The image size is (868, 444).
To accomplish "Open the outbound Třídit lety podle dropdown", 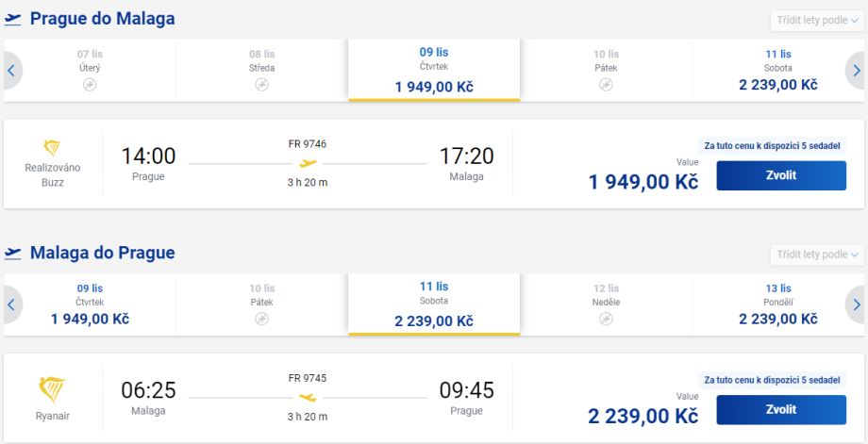I will [x=817, y=21].
